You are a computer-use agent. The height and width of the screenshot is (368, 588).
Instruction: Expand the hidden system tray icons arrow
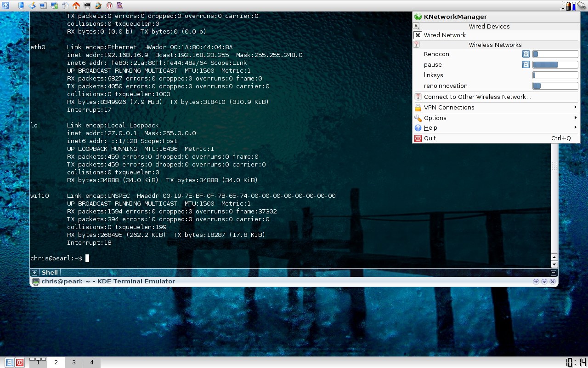[x=563, y=8]
